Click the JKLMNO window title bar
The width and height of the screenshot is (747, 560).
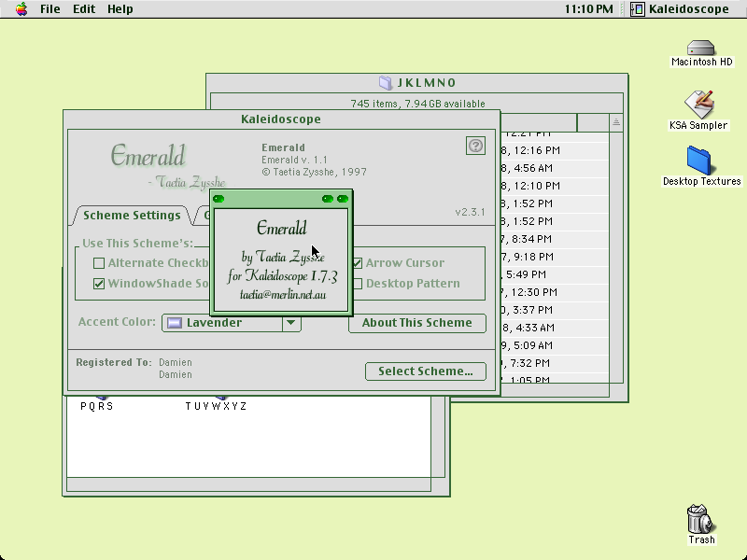click(x=416, y=83)
